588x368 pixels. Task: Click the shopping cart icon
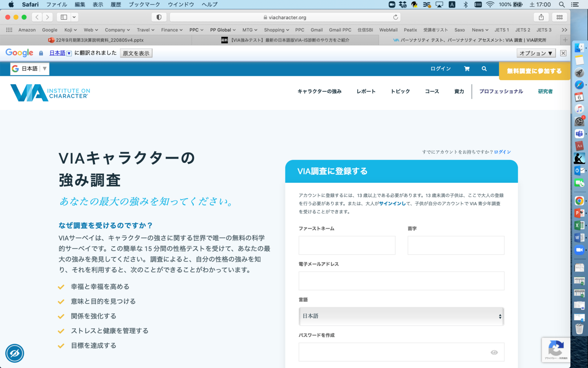(x=467, y=69)
